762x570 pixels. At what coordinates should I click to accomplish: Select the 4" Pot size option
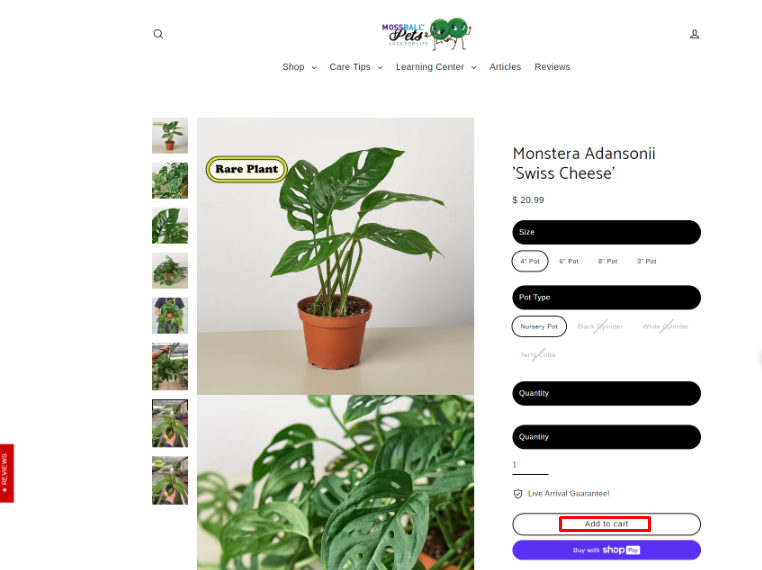(530, 261)
